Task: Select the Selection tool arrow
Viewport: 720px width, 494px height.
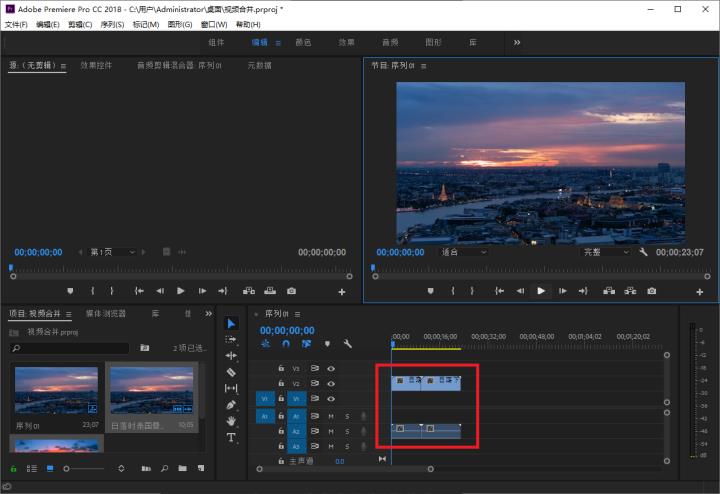Action: 231,324
